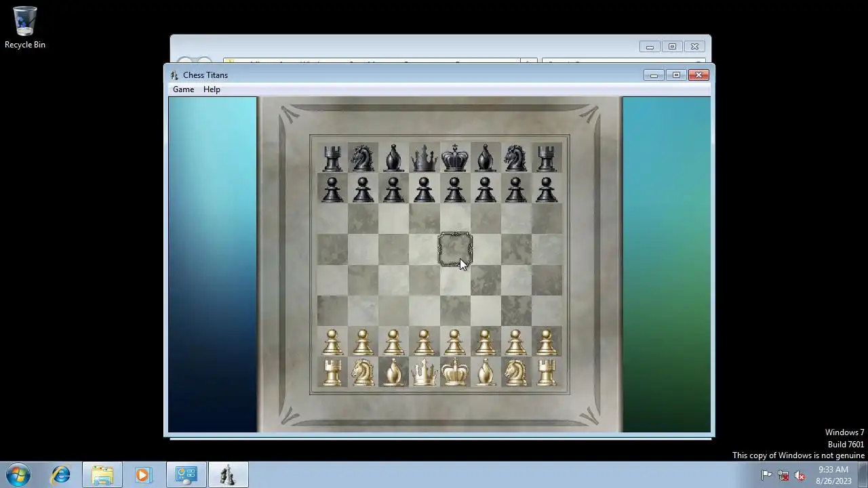
Task: Launch Internet Explorer from the taskbar
Action: [61, 474]
